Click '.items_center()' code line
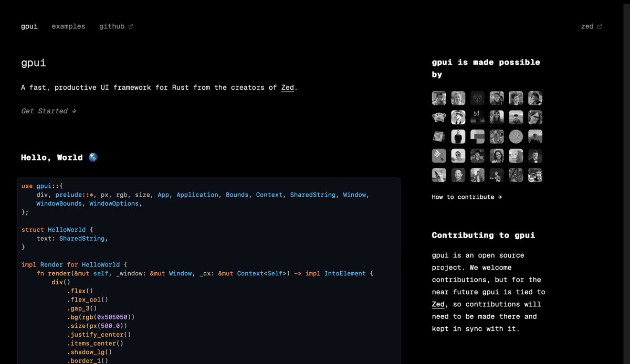The width and height of the screenshot is (630, 364). click(x=95, y=344)
